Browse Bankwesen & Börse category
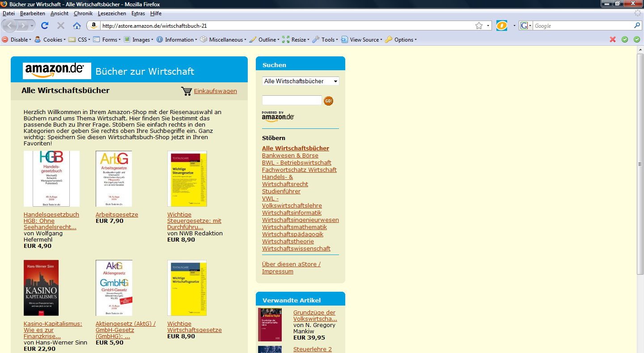644x353 pixels. pyautogui.click(x=290, y=155)
